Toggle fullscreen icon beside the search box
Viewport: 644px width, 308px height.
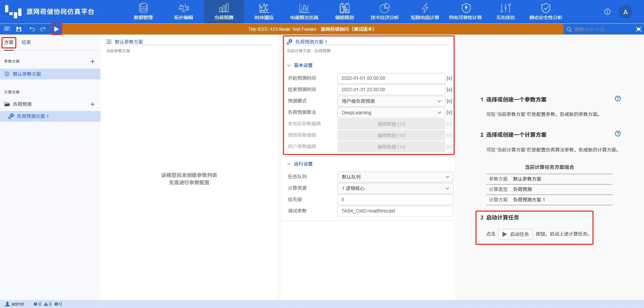pyautogui.click(x=638, y=29)
